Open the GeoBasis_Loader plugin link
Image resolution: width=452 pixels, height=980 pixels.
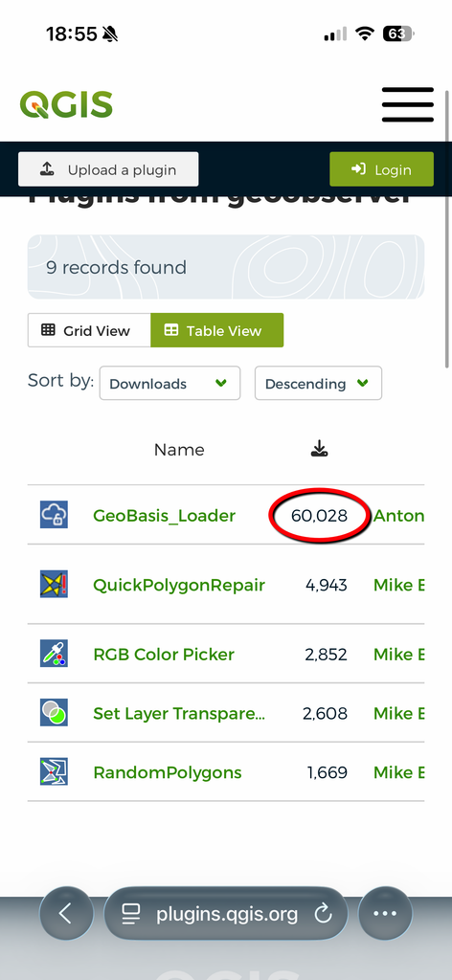(165, 516)
